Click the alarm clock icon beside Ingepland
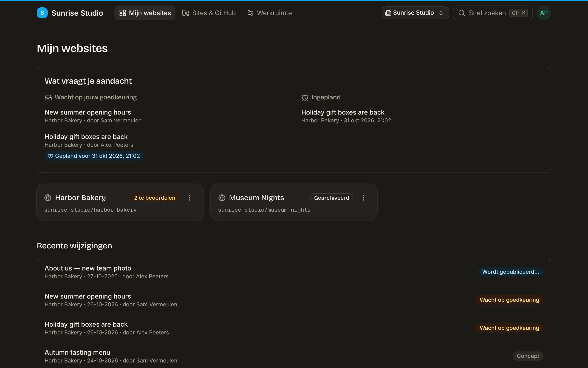This screenshot has height=368, width=588. coord(305,97)
